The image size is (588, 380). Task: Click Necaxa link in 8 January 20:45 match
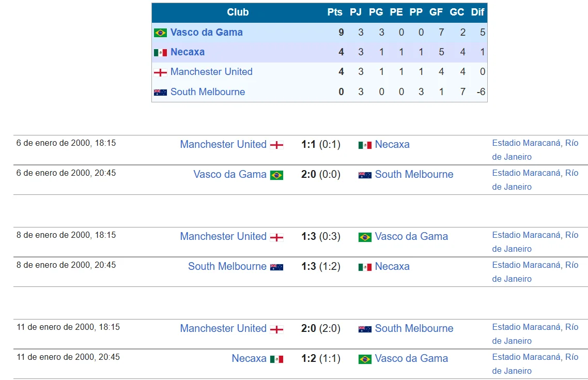coord(392,267)
